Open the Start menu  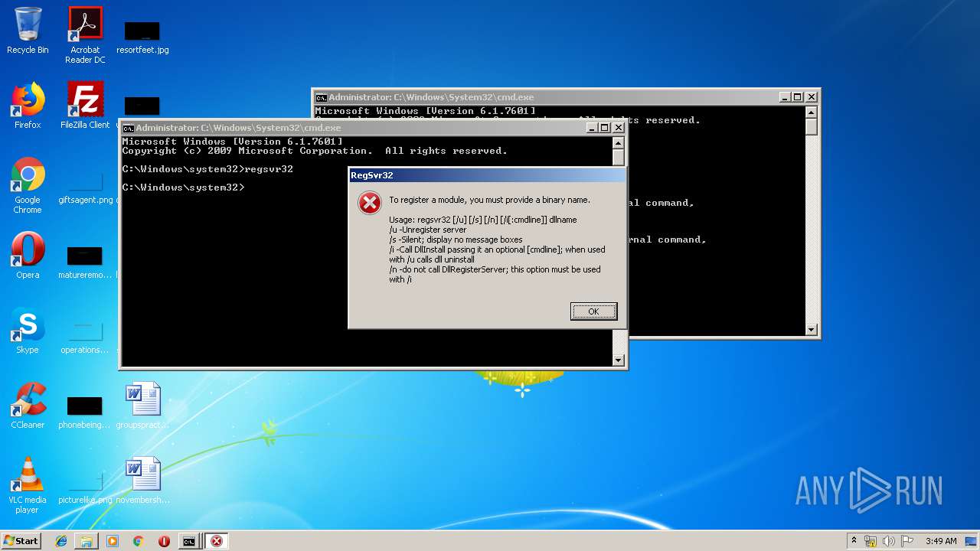point(21,540)
